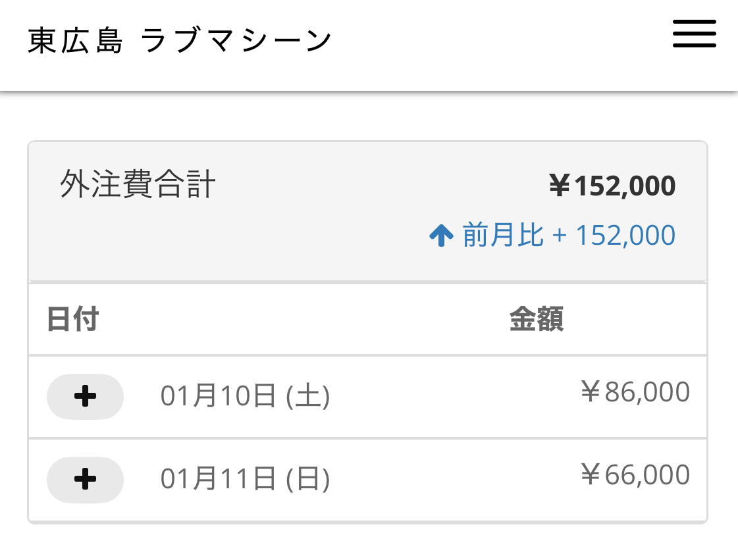Image resolution: width=738 pixels, height=560 pixels.
Task: Click the up arrow beside 前月比
Action: point(440,236)
